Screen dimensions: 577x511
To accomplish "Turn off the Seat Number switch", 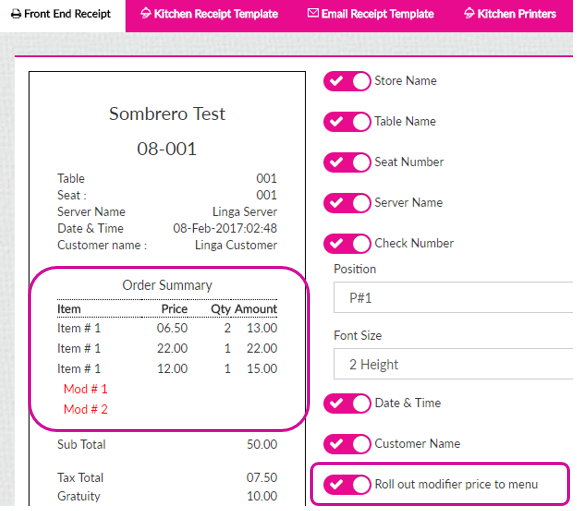I will (347, 162).
